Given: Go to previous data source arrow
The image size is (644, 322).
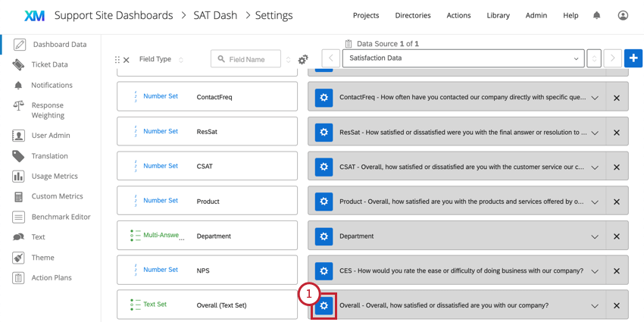Looking at the screenshot, I should tap(331, 58).
